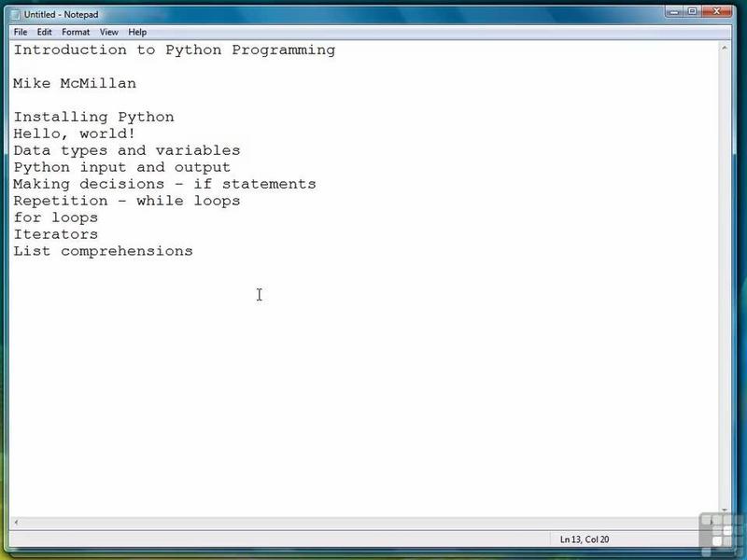Click 'Making decisions - if statements' line

[x=165, y=184]
